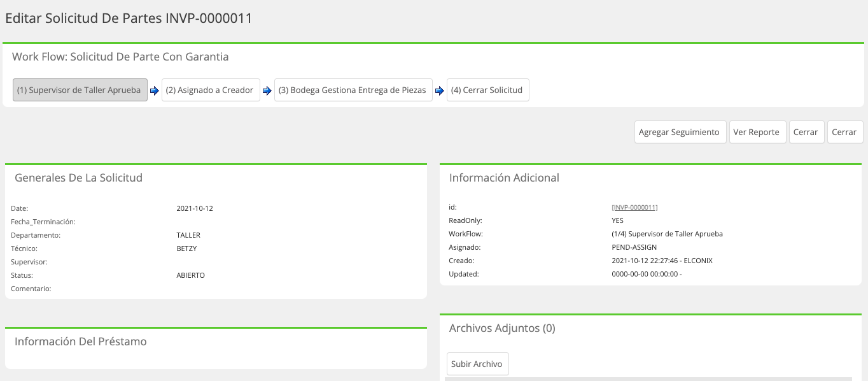
Task: Click the arrow before Cerrar Solicitud step
Action: click(x=440, y=90)
